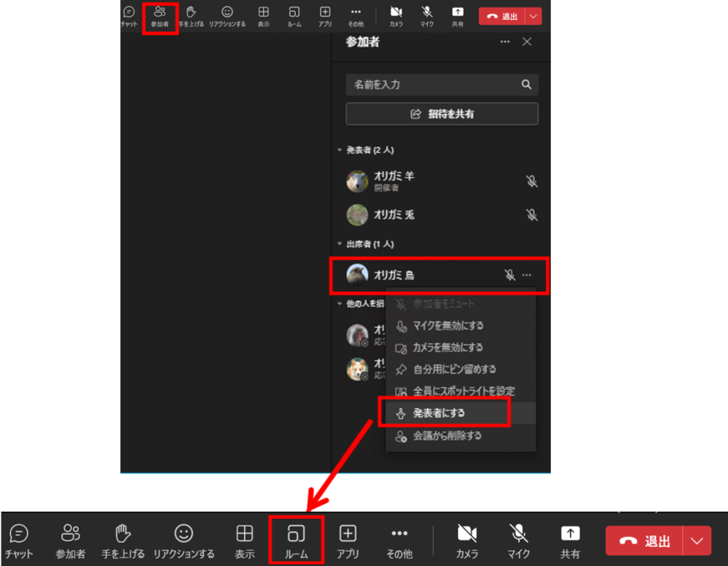Click the 名前を入力 search field

point(434,85)
